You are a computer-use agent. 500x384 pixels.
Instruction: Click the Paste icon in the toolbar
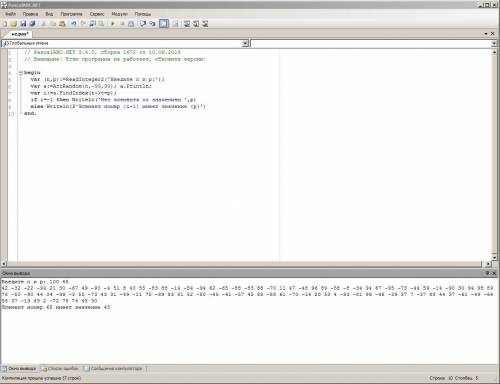62,24
